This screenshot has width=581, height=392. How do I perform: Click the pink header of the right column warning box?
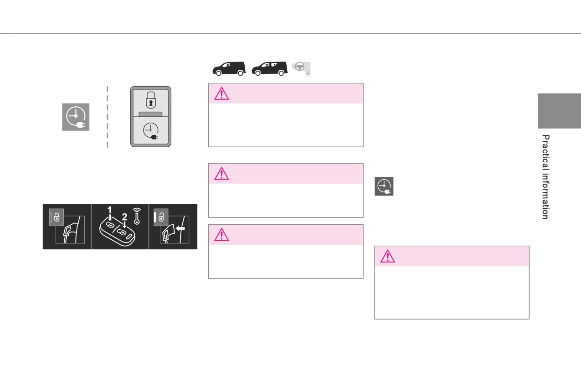click(452, 257)
